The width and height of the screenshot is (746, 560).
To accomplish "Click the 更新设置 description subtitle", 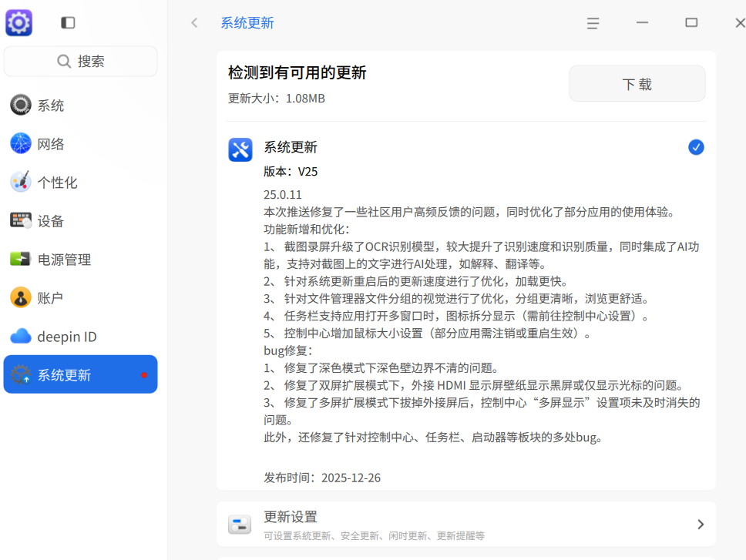I will click(x=374, y=536).
